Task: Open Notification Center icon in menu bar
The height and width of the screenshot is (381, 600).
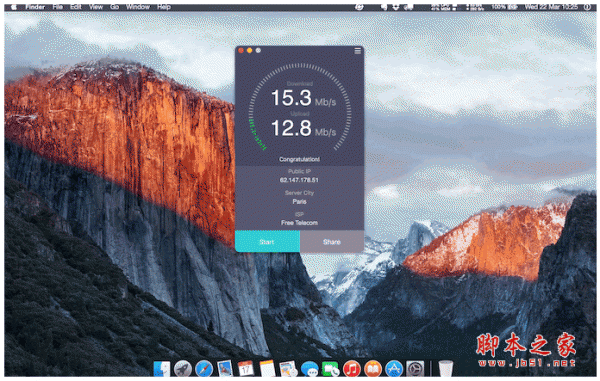Action: (587, 7)
